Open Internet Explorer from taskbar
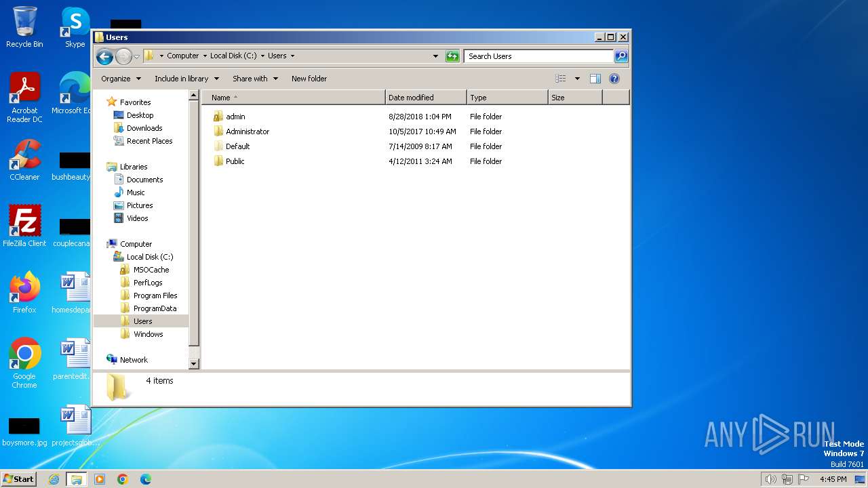Viewport: 868px width, 488px height. coord(54,479)
